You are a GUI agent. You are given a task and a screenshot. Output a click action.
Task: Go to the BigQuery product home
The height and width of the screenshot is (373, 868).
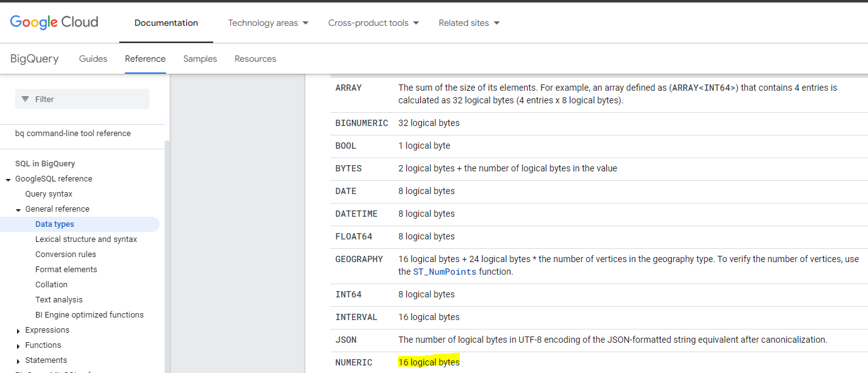pos(34,59)
